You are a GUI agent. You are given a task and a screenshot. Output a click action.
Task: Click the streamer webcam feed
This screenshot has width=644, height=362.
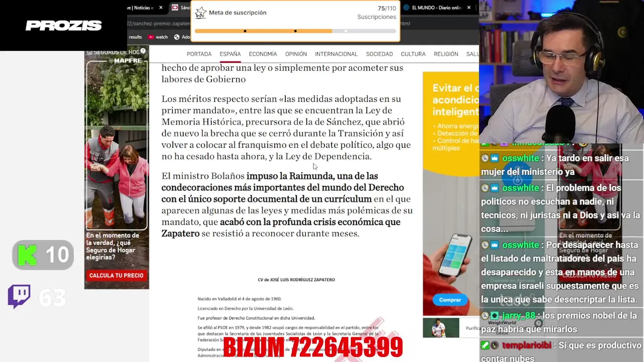click(561, 72)
